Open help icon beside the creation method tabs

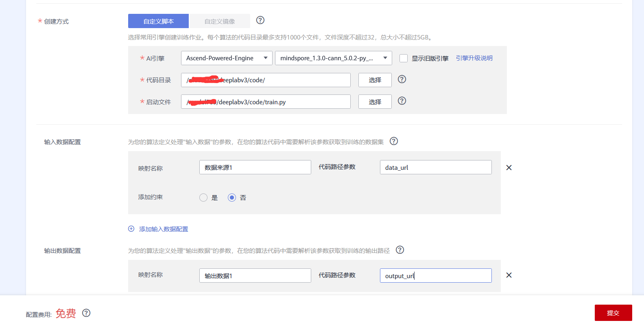tap(260, 20)
